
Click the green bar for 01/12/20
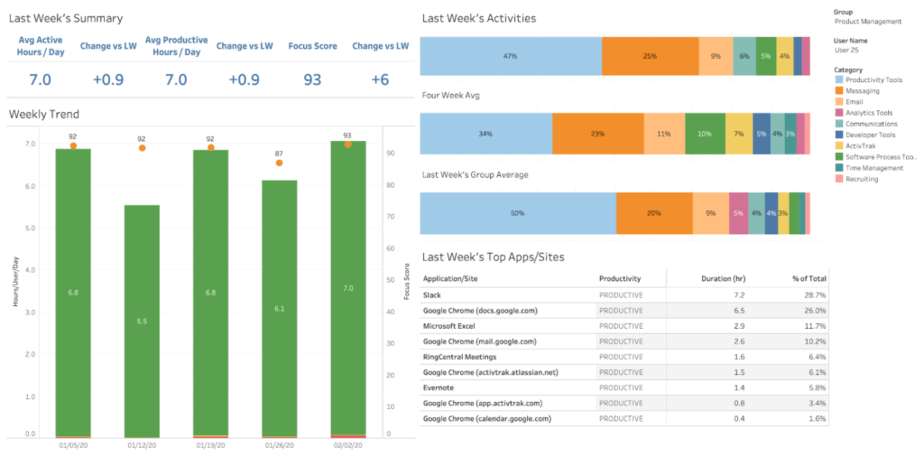pos(142,320)
